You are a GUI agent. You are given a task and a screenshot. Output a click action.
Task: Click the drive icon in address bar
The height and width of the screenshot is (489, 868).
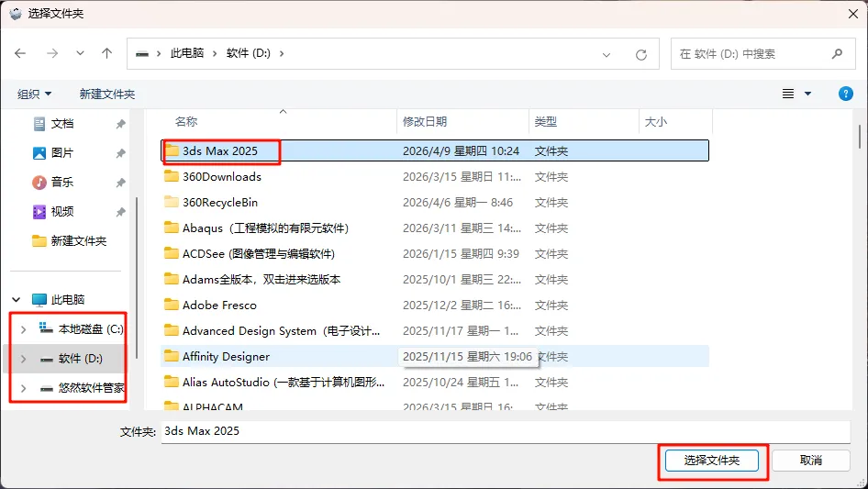(142, 54)
